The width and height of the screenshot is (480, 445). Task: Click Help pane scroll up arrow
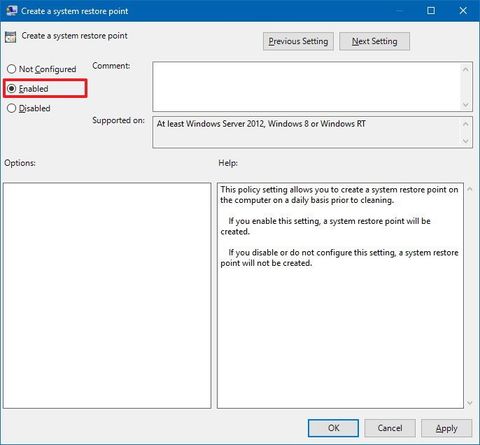[x=470, y=189]
